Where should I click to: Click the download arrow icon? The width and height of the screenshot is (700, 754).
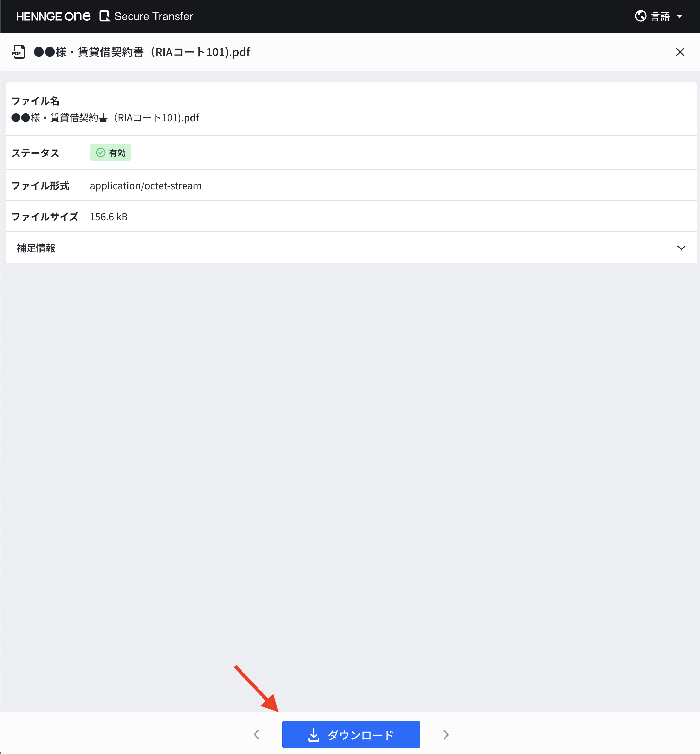pyautogui.click(x=314, y=735)
